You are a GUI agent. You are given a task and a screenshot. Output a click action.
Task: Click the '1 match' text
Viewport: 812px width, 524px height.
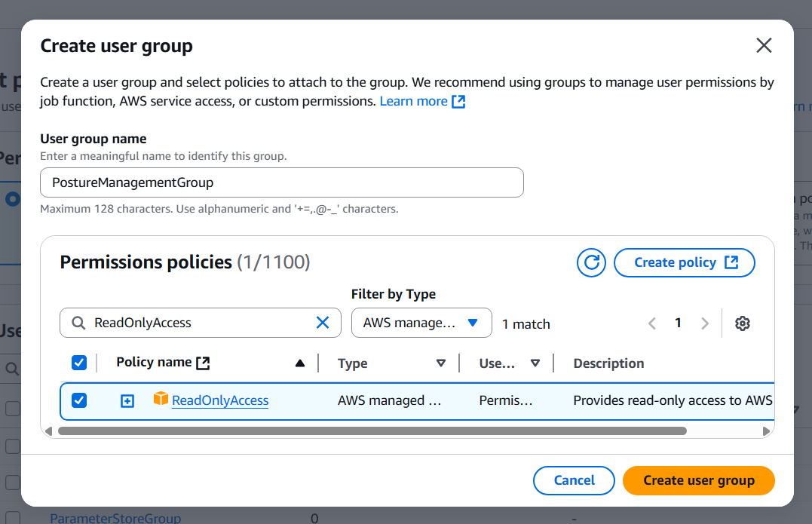click(526, 324)
